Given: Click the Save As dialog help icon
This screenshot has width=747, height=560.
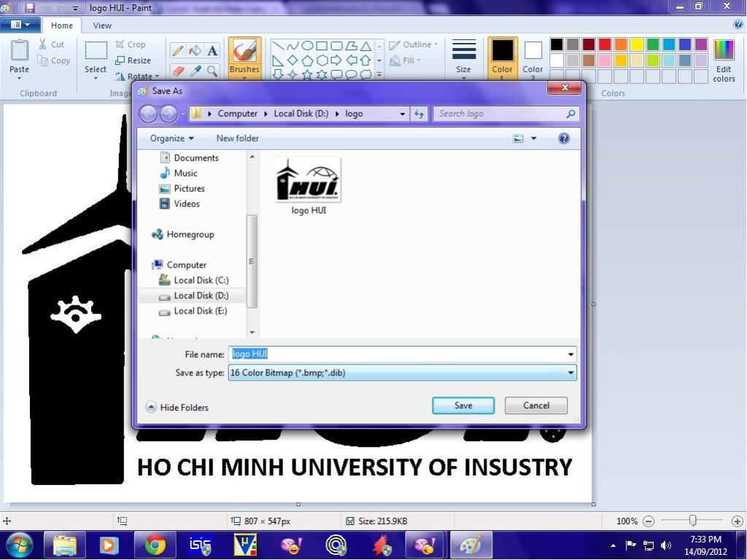Looking at the screenshot, I should [564, 139].
